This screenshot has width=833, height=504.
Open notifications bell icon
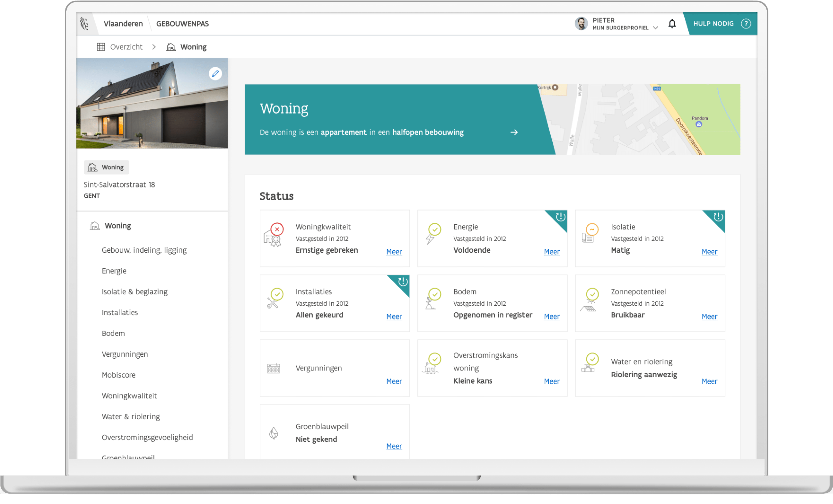672,24
